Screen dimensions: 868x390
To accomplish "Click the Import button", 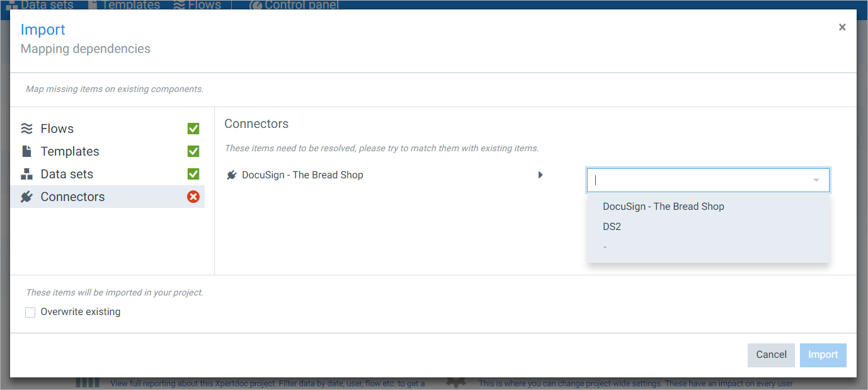I will click(x=823, y=355).
